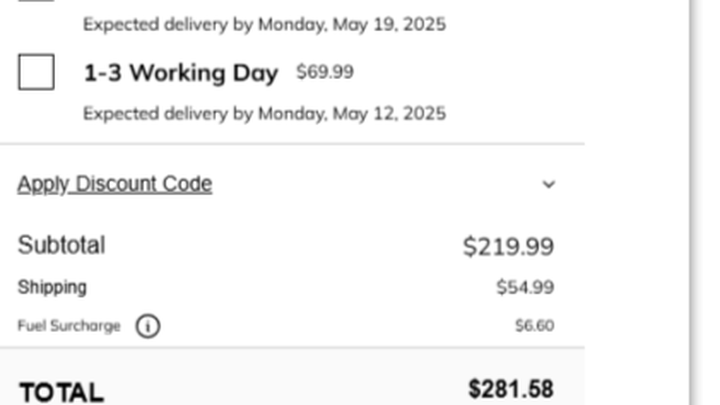Screen dimensions: 720x405
Task: Expand the Apply Discount Code chevron
Action: [x=549, y=185]
